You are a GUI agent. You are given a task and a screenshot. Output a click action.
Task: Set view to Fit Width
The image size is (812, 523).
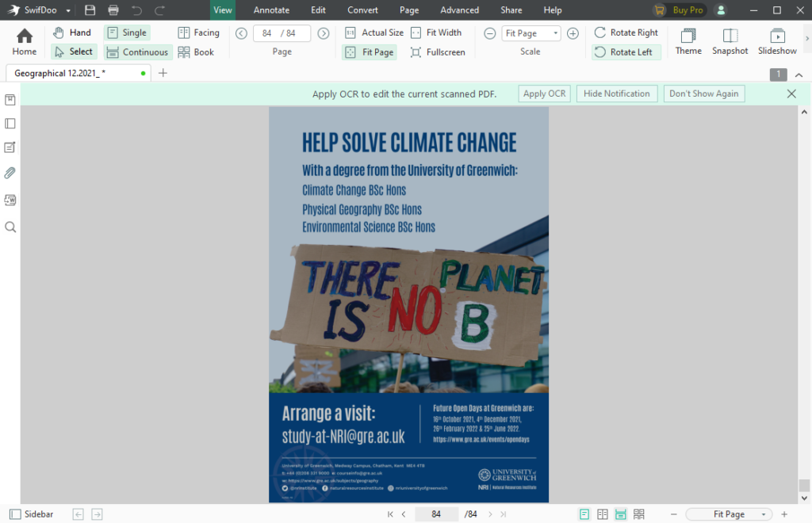tap(436, 32)
